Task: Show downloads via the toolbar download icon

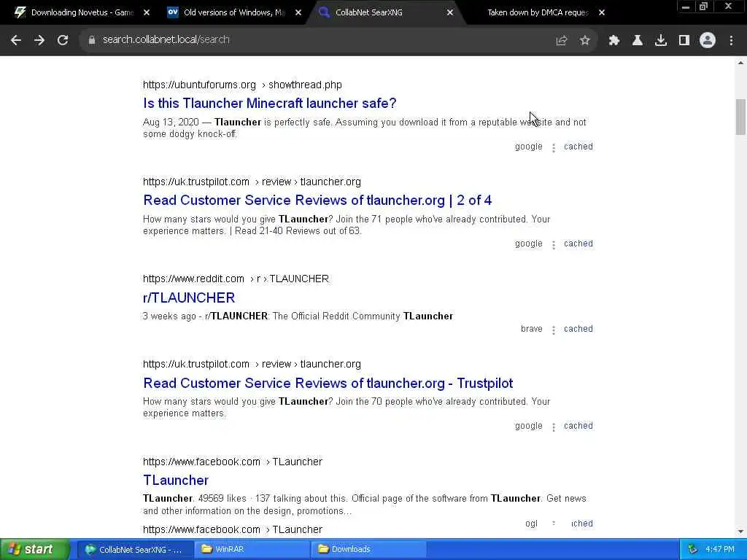Action: [x=661, y=41]
